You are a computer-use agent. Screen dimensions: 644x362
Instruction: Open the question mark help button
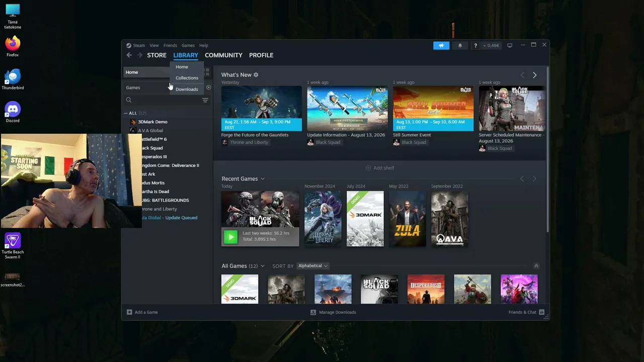pyautogui.click(x=475, y=45)
